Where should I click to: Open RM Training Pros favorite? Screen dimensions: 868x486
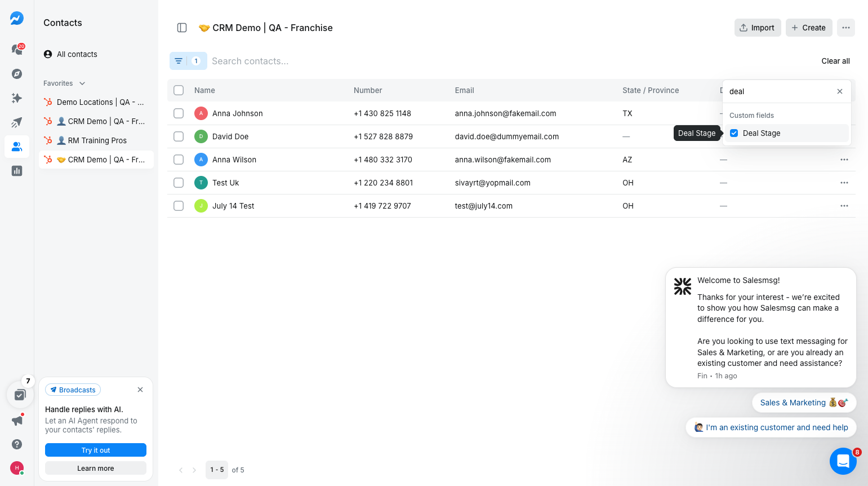point(96,140)
